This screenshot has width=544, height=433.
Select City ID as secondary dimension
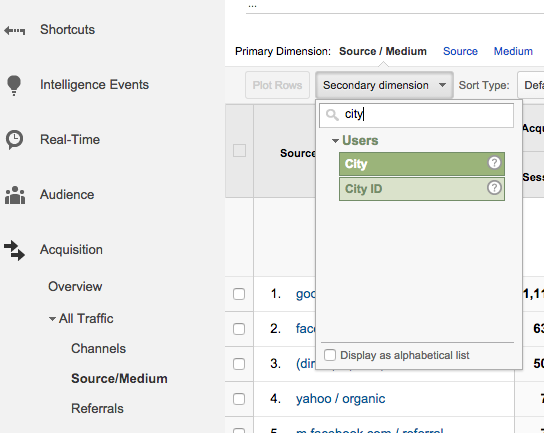coord(422,189)
